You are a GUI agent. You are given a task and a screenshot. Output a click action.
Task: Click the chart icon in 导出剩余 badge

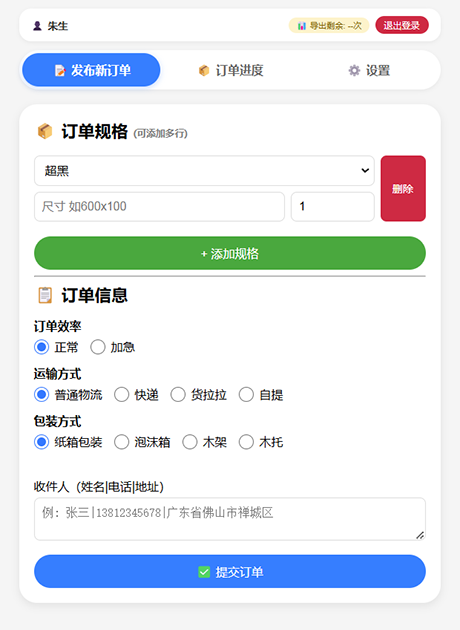(302, 26)
